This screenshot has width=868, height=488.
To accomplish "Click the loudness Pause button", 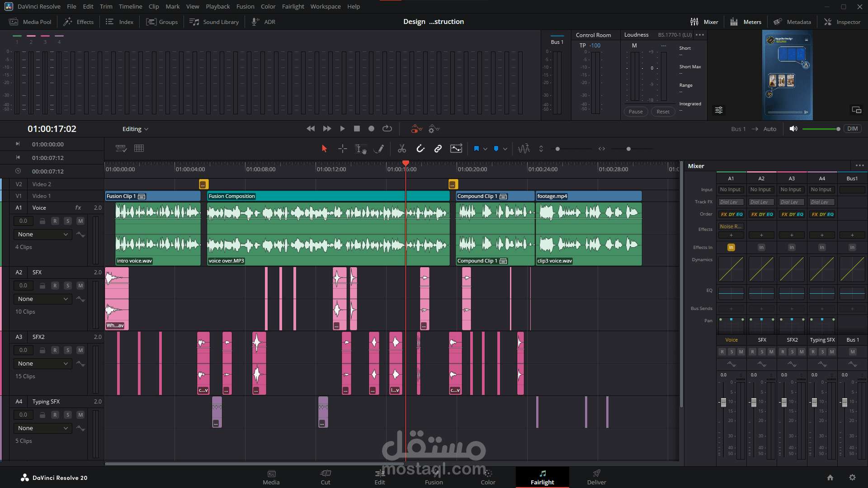I will pyautogui.click(x=635, y=112).
